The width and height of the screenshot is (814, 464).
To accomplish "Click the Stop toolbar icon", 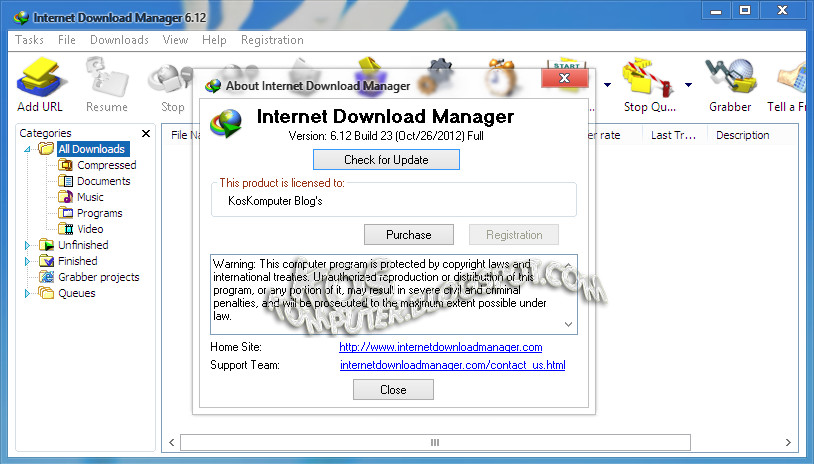I will tap(171, 80).
